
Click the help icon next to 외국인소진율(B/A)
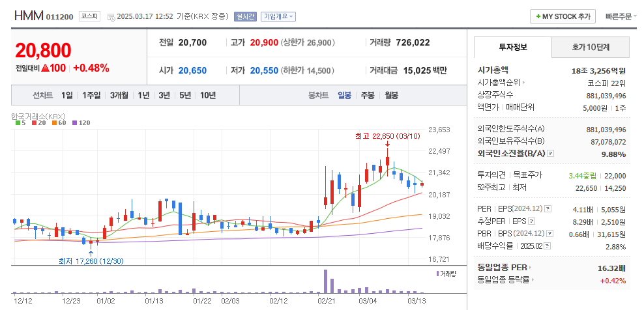(x=551, y=154)
